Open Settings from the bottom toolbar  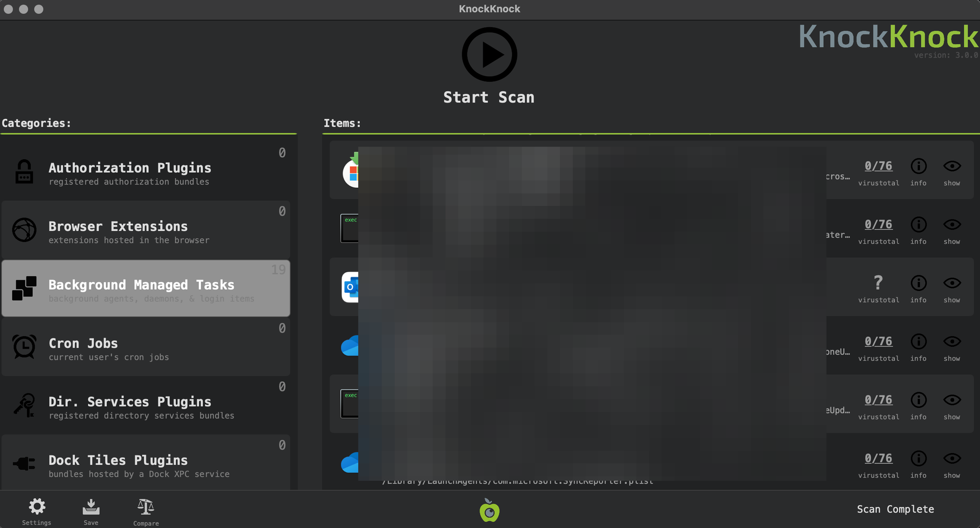click(37, 511)
